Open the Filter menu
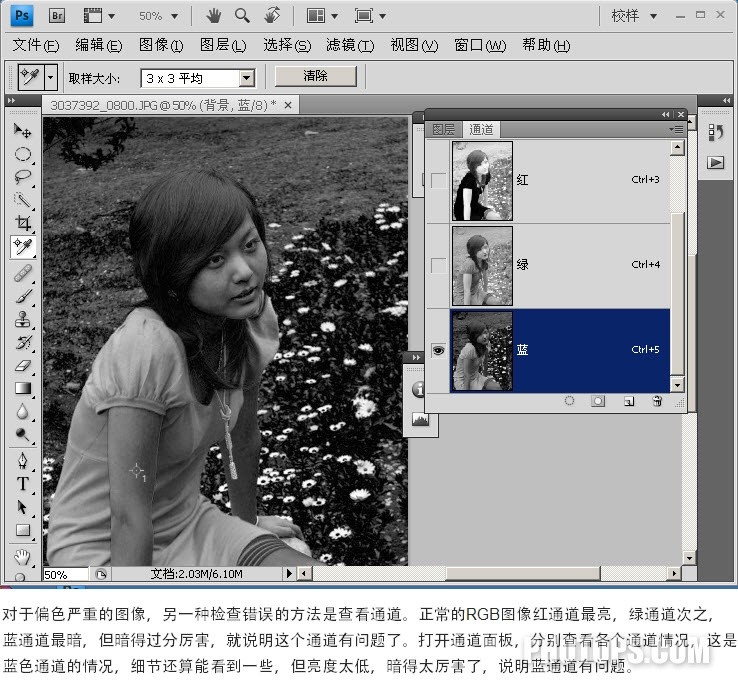The image size is (738, 695). (350, 45)
